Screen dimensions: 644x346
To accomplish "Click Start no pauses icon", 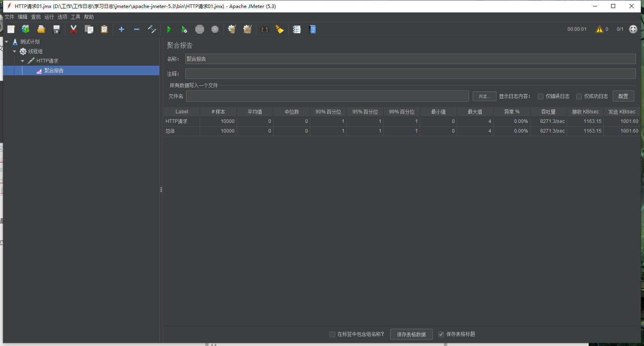I will click(x=184, y=29).
